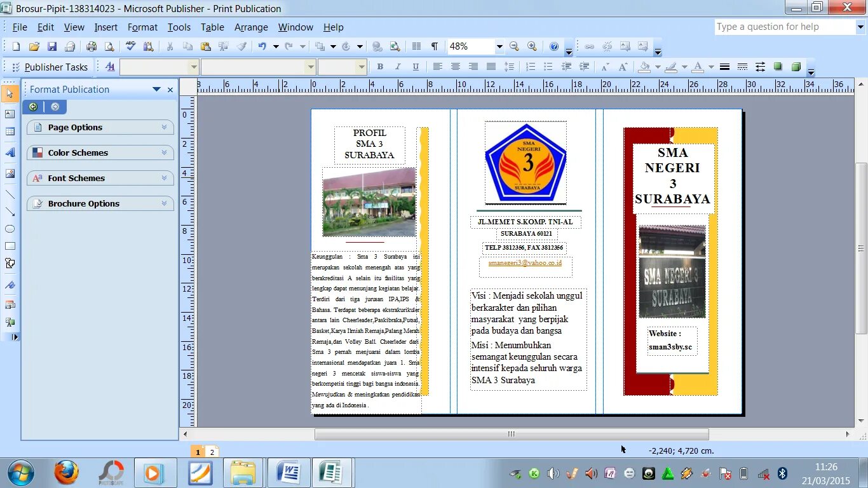Create a new blank publication
868x488 pixels.
(x=17, y=46)
